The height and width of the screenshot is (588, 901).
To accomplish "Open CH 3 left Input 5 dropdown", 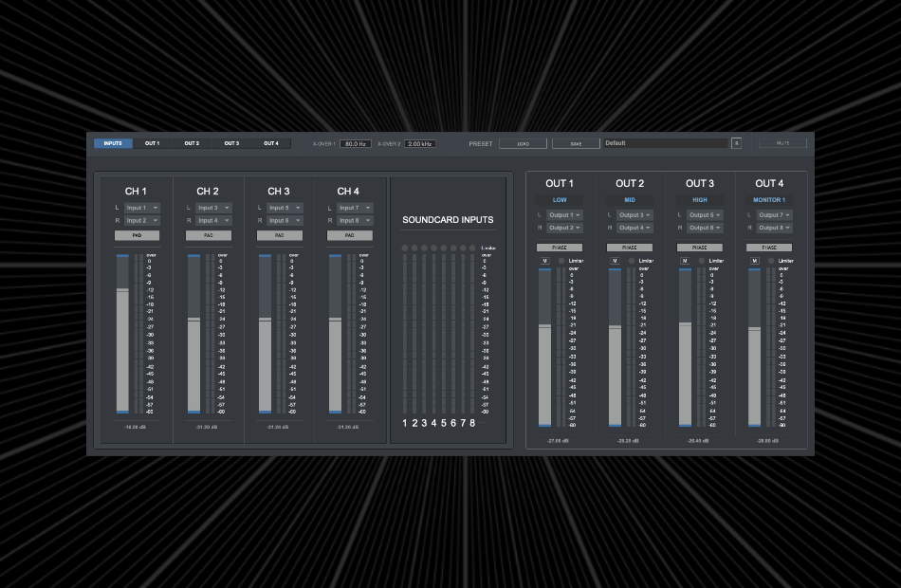I will tap(285, 208).
